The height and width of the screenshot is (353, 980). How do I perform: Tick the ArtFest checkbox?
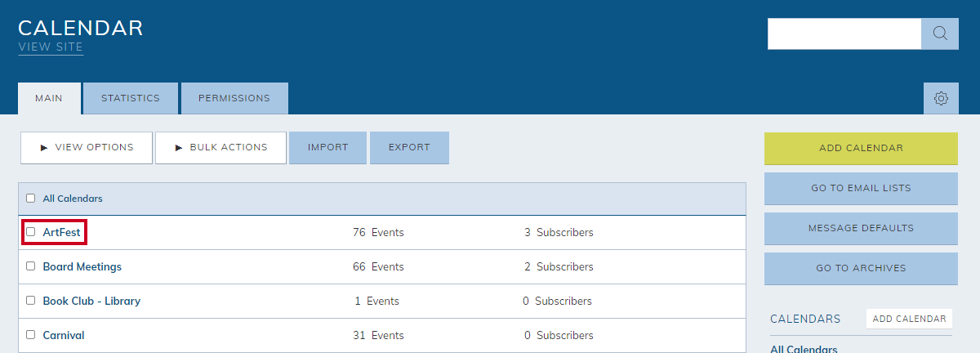coord(31,232)
